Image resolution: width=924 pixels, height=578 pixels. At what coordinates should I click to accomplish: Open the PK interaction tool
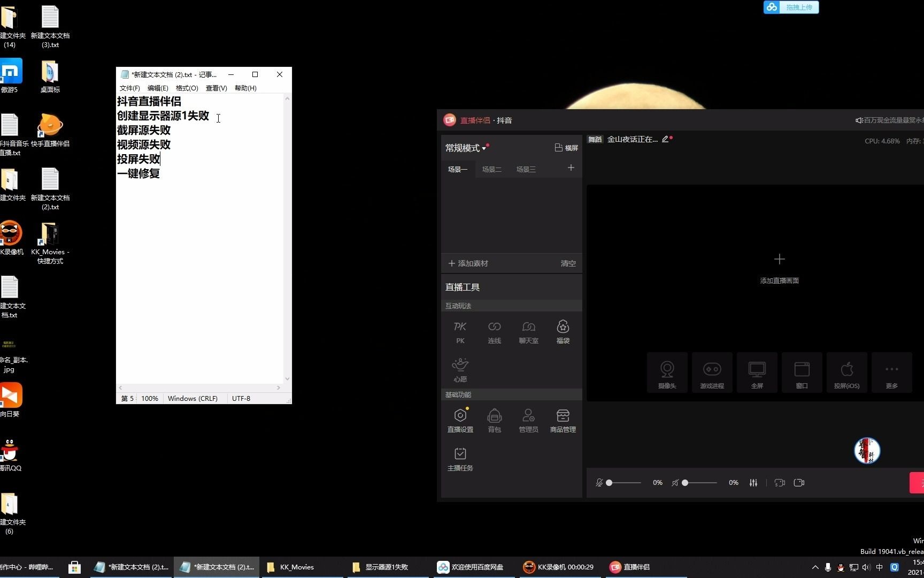point(460,332)
